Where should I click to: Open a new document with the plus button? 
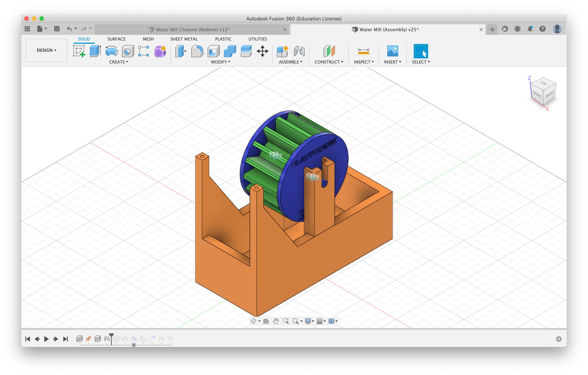[492, 29]
